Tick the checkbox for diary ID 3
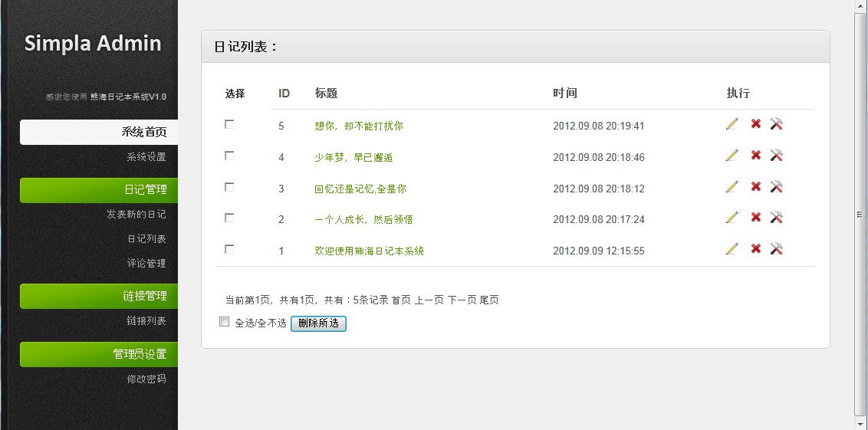 (229, 187)
